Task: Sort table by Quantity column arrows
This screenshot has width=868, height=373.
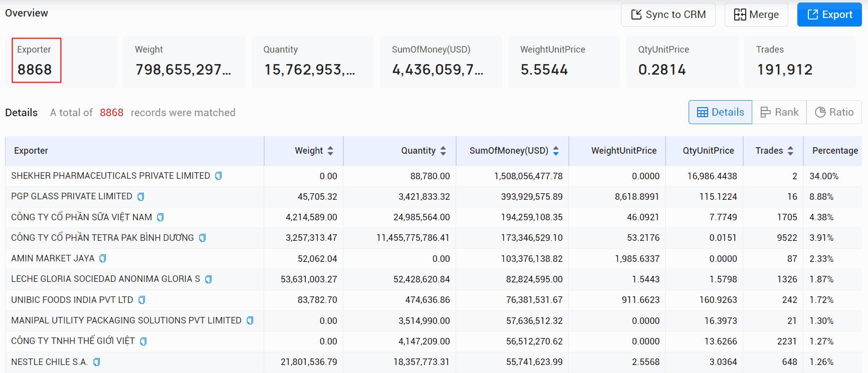Action: coord(443,151)
